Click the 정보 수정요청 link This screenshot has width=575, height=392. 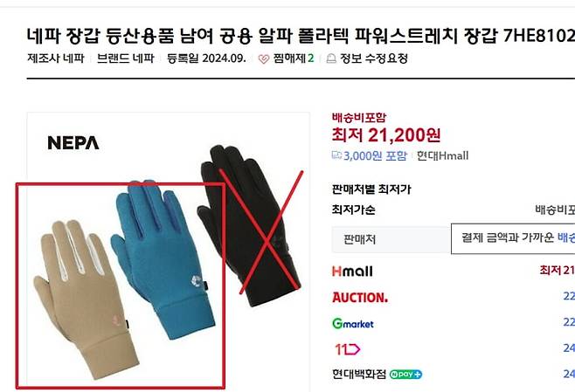(374, 58)
